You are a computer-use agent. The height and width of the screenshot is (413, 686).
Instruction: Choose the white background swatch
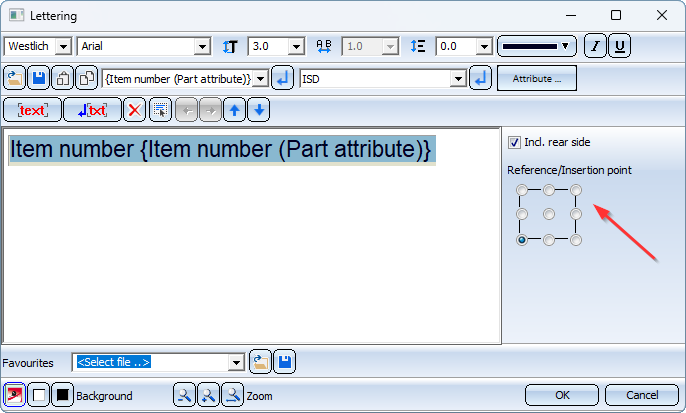[38, 396]
